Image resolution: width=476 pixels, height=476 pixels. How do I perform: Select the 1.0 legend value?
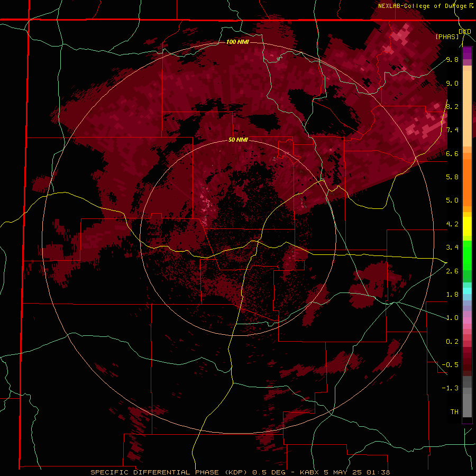point(452,318)
